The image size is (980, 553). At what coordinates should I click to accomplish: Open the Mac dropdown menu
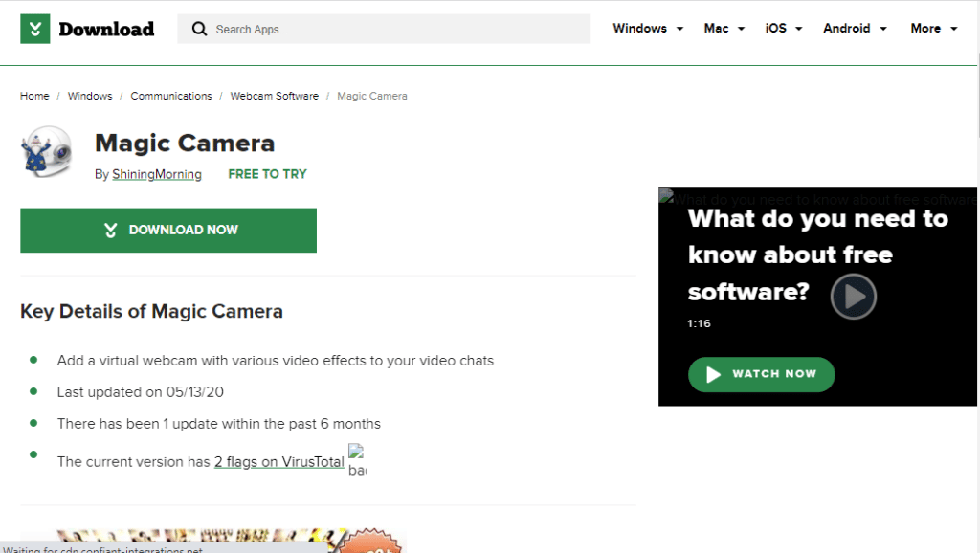tap(724, 28)
